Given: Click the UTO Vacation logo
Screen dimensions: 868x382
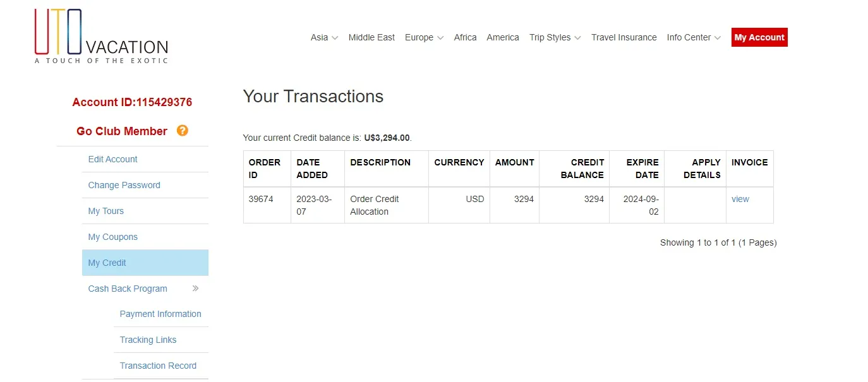Looking at the screenshot, I should (101, 36).
